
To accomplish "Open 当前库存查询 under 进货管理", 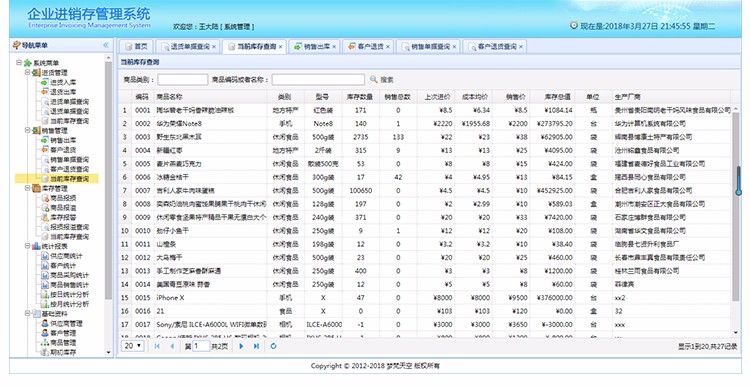I will (x=69, y=121).
